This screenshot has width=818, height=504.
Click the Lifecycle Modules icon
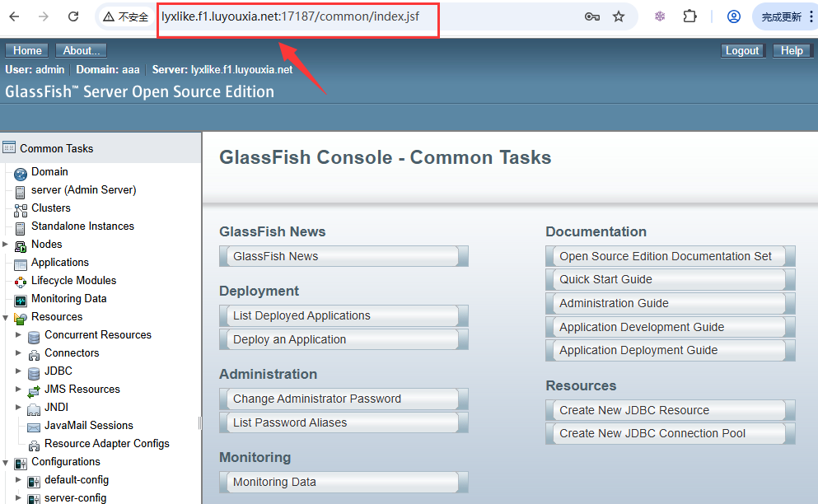[x=21, y=282]
